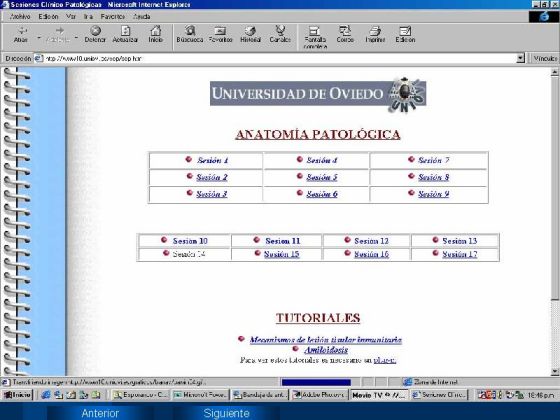Expand the back button history arrow

(39, 37)
